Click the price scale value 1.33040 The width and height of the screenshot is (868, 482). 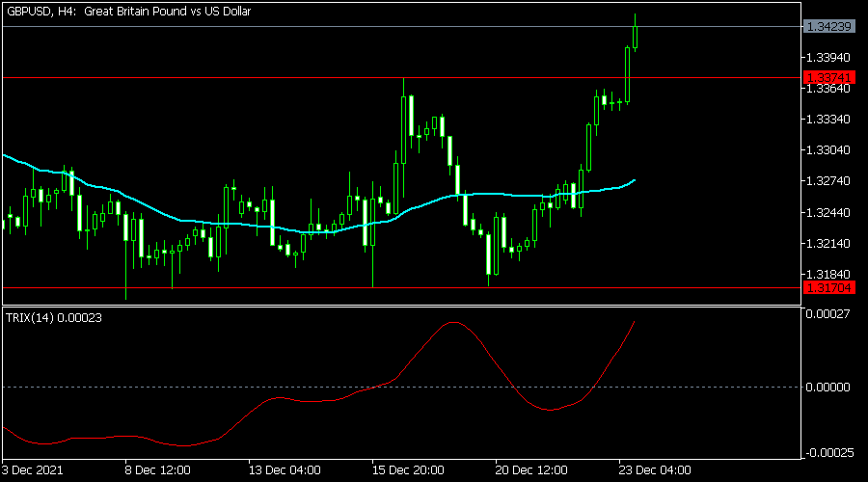click(x=828, y=150)
